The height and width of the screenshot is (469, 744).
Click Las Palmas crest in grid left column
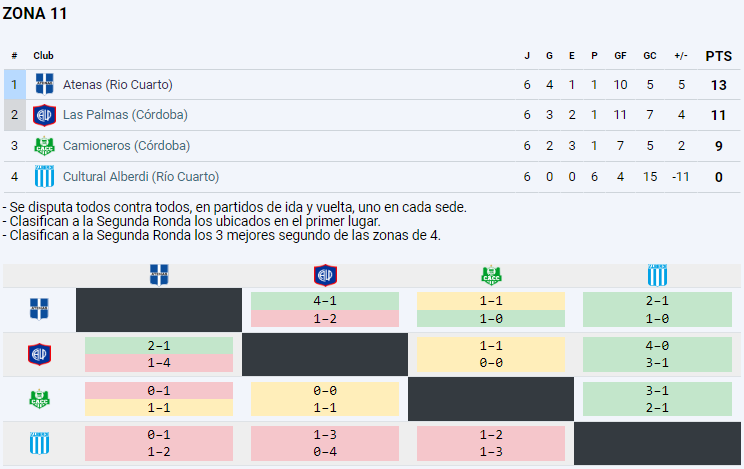coord(39,355)
